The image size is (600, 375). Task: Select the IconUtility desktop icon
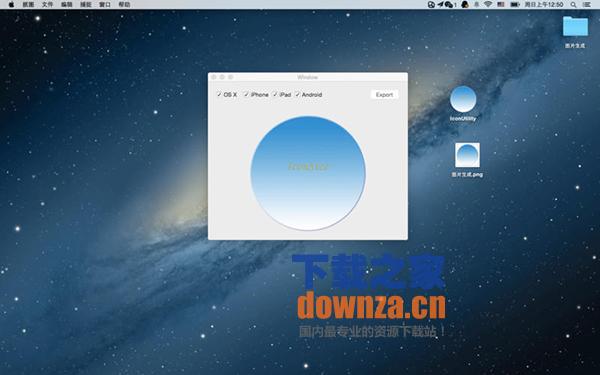coord(463,104)
